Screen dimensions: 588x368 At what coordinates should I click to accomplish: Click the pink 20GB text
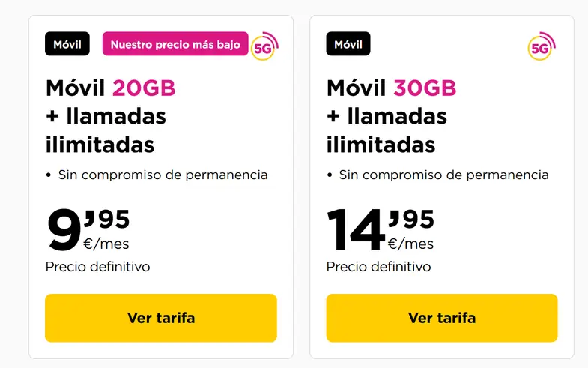(x=144, y=88)
